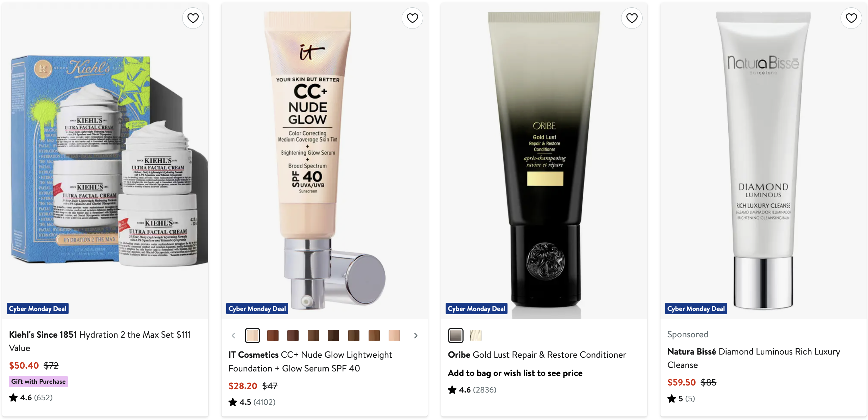Open Natura Bissé Diamond Luminous Rich Luxury Cleanse
Screen dimensions: 868x420
754,358
